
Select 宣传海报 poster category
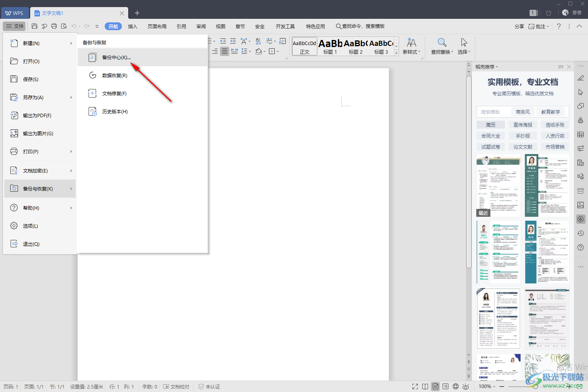click(523, 125)
